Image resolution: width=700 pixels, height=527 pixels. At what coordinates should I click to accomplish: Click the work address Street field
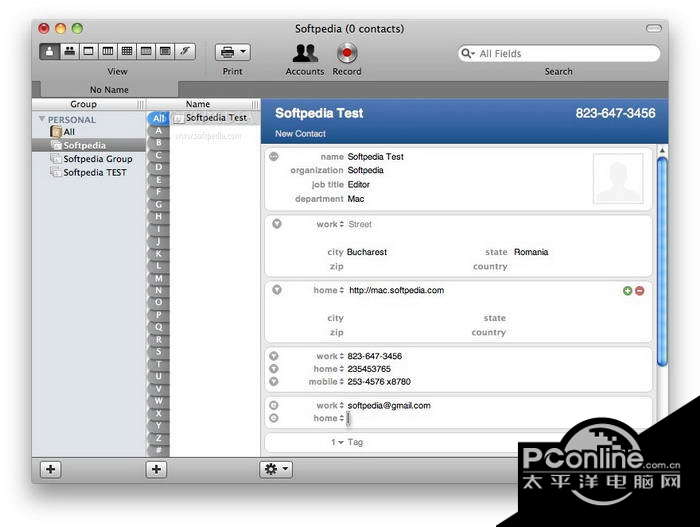tap(360, 224)
